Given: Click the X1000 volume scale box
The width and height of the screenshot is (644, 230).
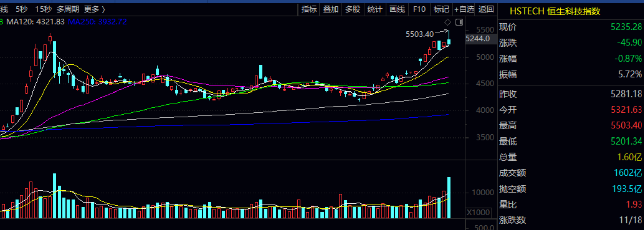Looking at the screenshot, I should click(x=477, y=212).
